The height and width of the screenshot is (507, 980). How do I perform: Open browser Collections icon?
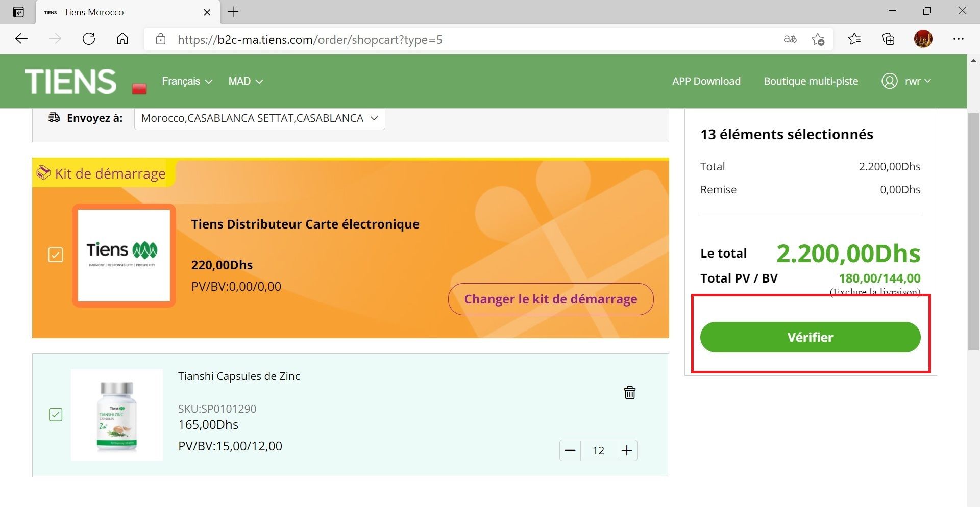(x=888, y=39)
